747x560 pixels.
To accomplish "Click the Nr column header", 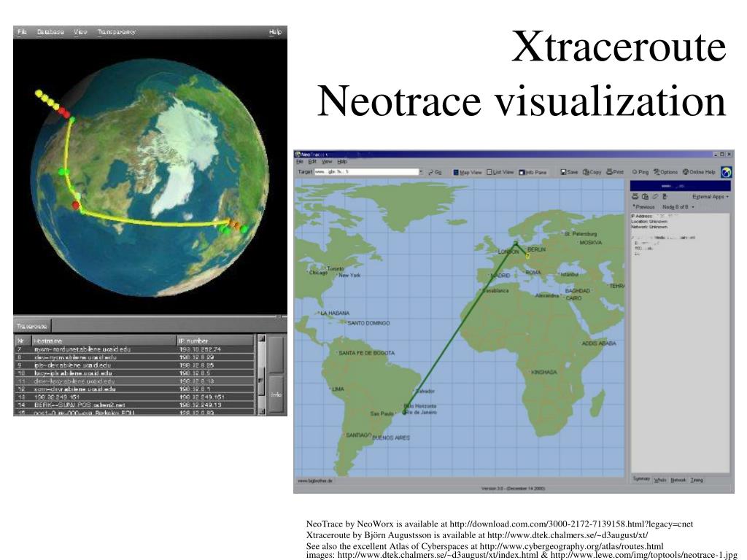I will [23, 341].
